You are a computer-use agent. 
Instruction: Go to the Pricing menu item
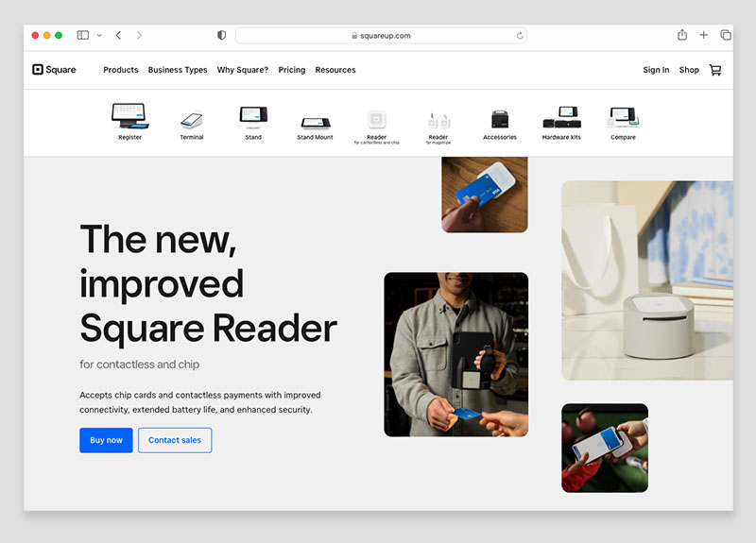(292, 70)
